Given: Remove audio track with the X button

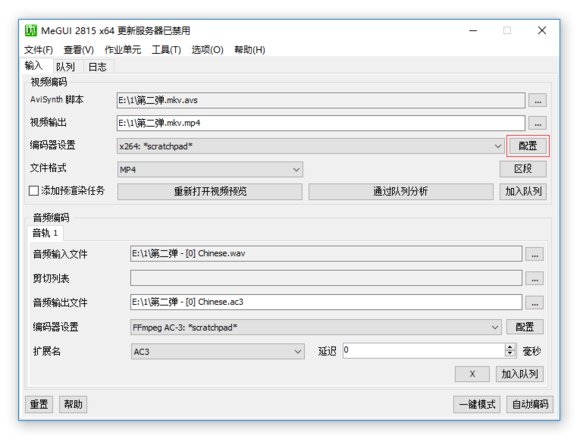Looking at the screenshot, I should [472, 374].
